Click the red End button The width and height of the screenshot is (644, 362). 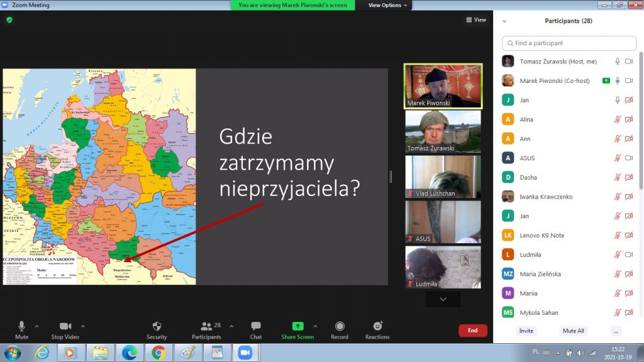click(472, 330)
